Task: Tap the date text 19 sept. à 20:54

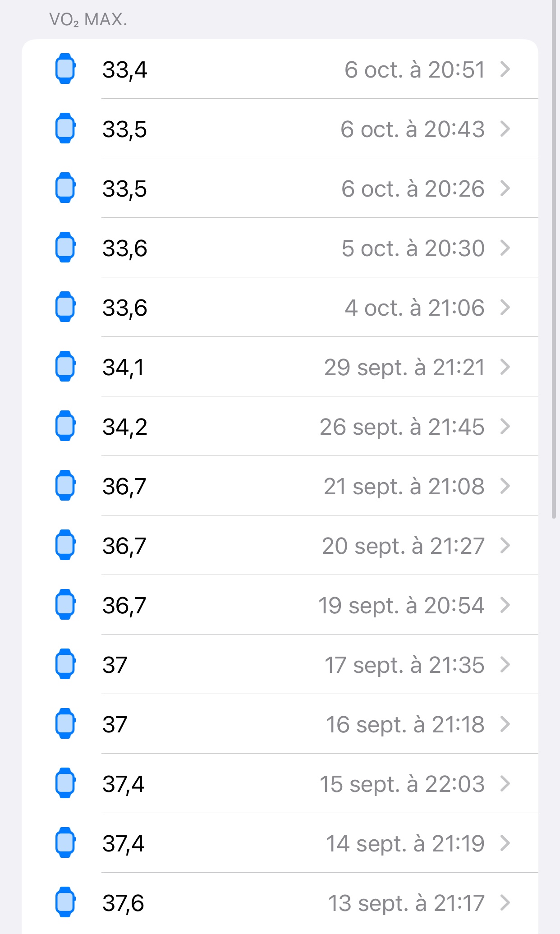Action: tap(401, 605)
